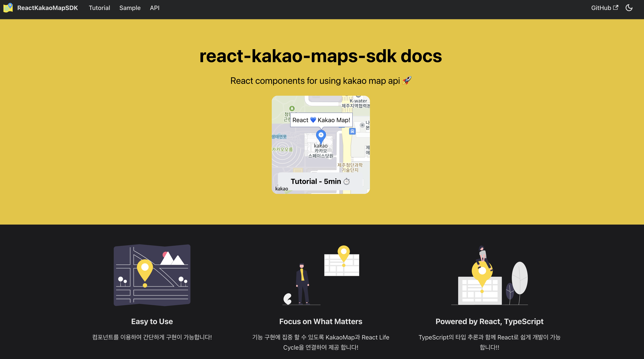Click the ReactKakaoMapSDK site title
Viewport: 644px width, 359px height.
pos(48,8)
